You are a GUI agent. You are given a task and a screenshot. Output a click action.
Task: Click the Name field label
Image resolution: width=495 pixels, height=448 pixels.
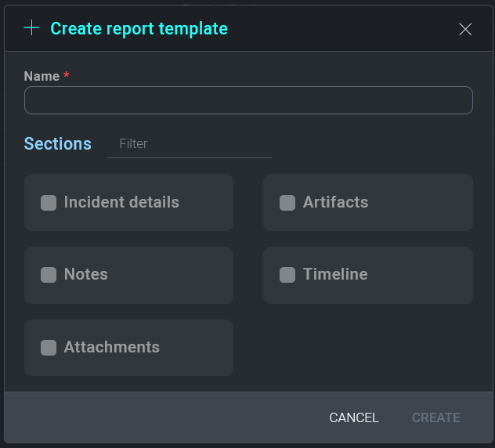(42, 76)
